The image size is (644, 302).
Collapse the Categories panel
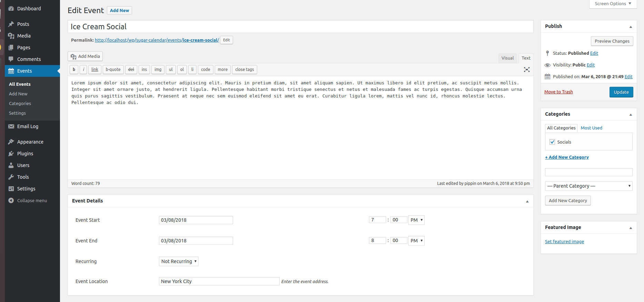click(x=631, y=114)
